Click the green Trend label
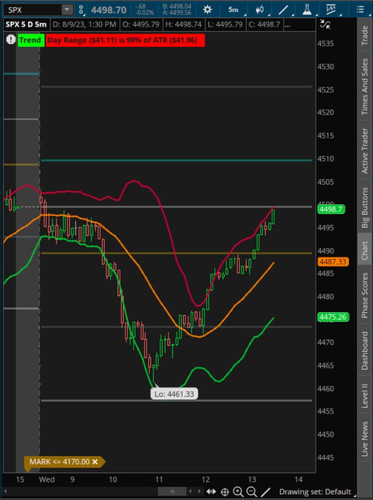This screenshot has height=500, width=373. [30, 40]
